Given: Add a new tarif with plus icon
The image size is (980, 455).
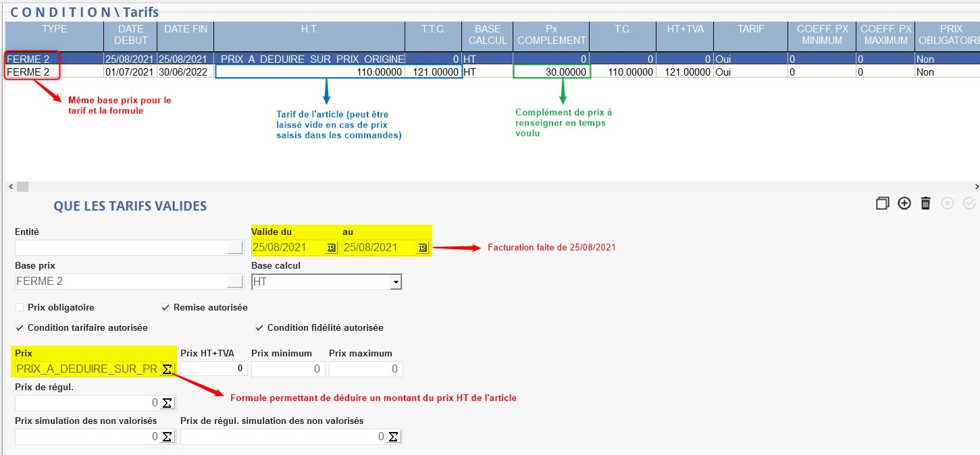Looking at the screenshot, I should [x=904, y=203].
